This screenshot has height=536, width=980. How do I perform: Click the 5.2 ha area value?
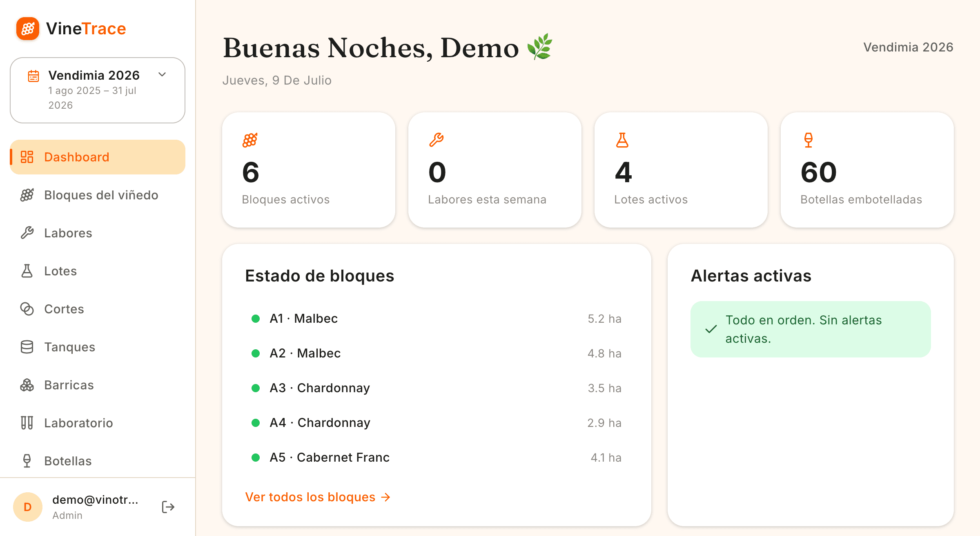coord(604,319)
